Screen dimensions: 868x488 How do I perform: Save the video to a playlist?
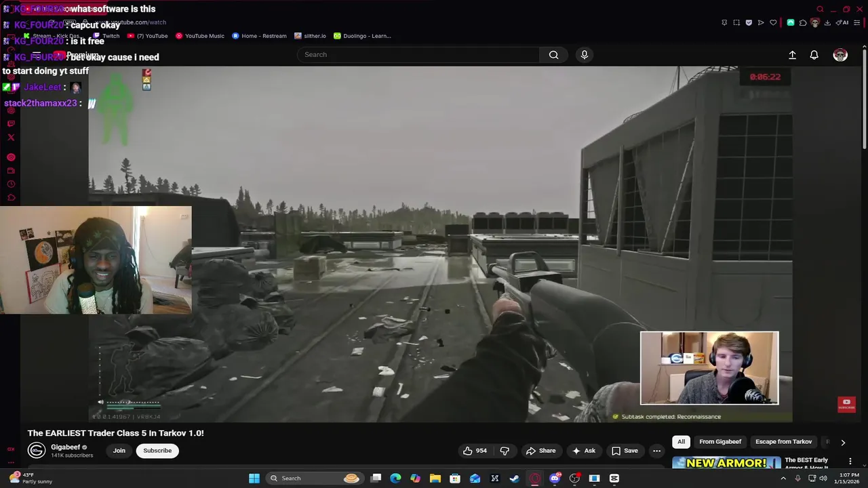(x=625, y=451)
